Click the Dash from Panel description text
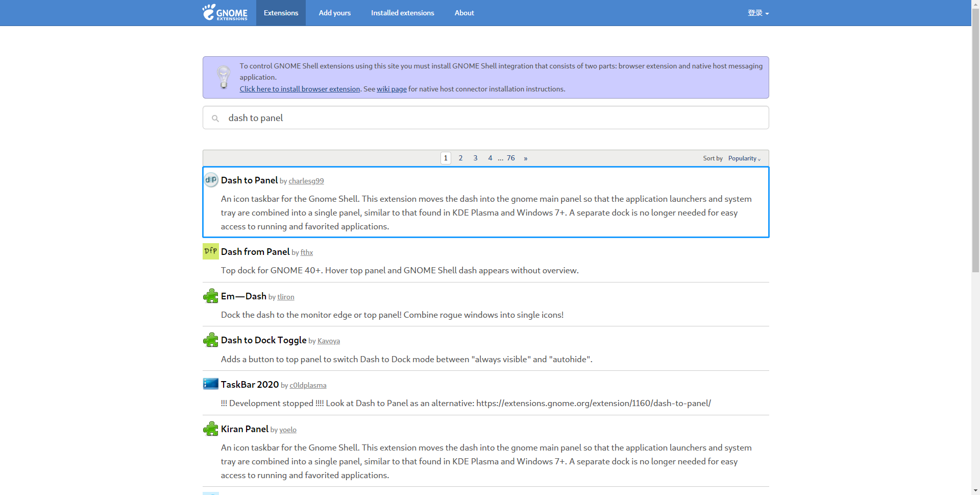 400,271
